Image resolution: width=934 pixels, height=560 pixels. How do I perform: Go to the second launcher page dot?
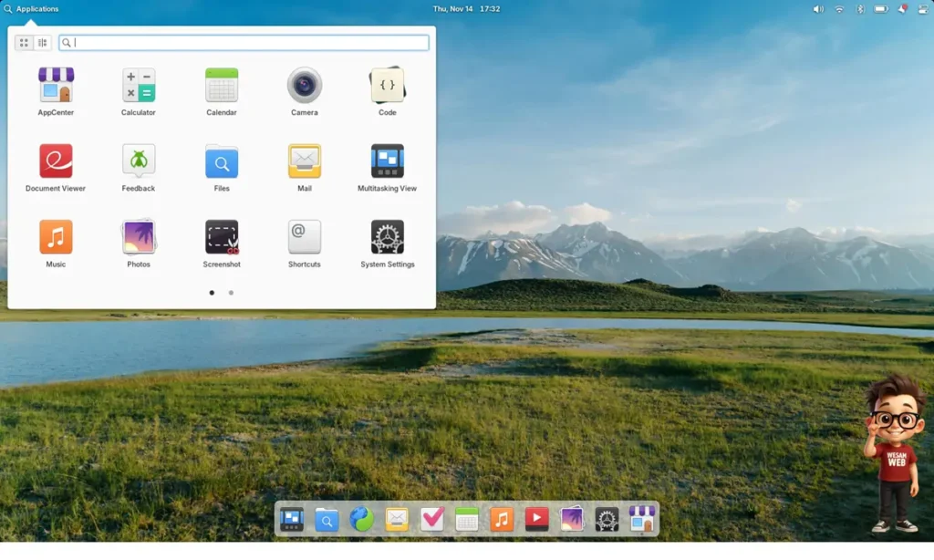click(231, 293)
